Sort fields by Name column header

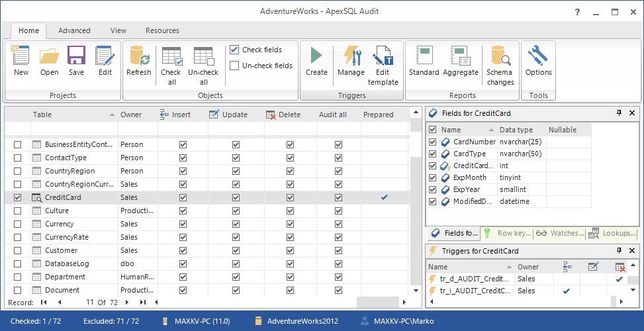coord(468,130)
